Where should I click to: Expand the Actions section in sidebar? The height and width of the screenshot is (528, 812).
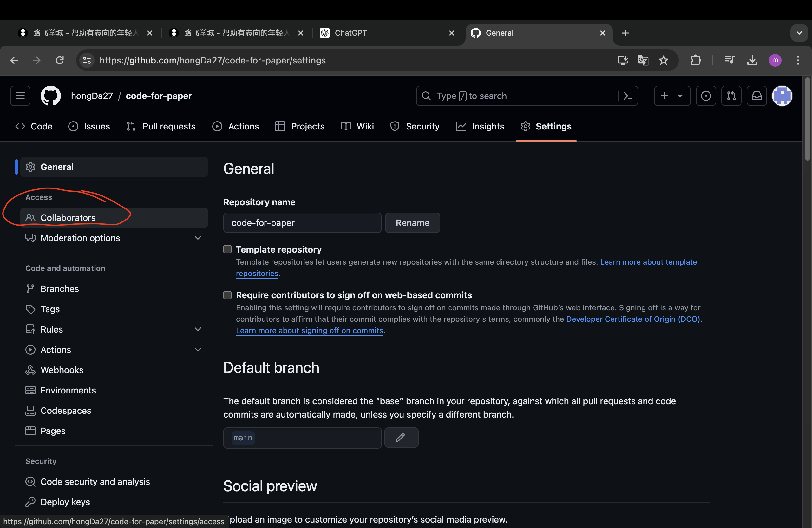click(x=114, y=349)
